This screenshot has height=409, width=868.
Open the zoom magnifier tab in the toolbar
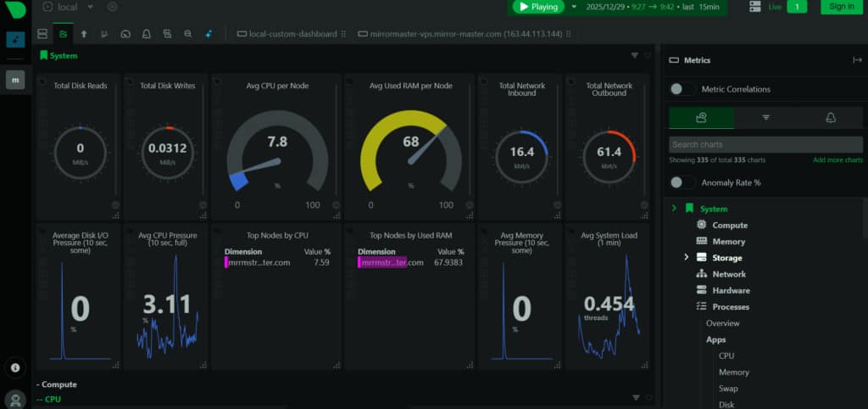(188, 34)
